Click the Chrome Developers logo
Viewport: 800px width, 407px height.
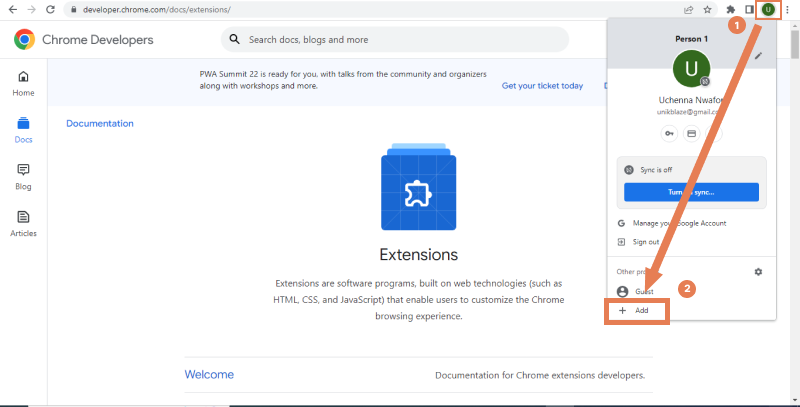click(x=24, y=39)
